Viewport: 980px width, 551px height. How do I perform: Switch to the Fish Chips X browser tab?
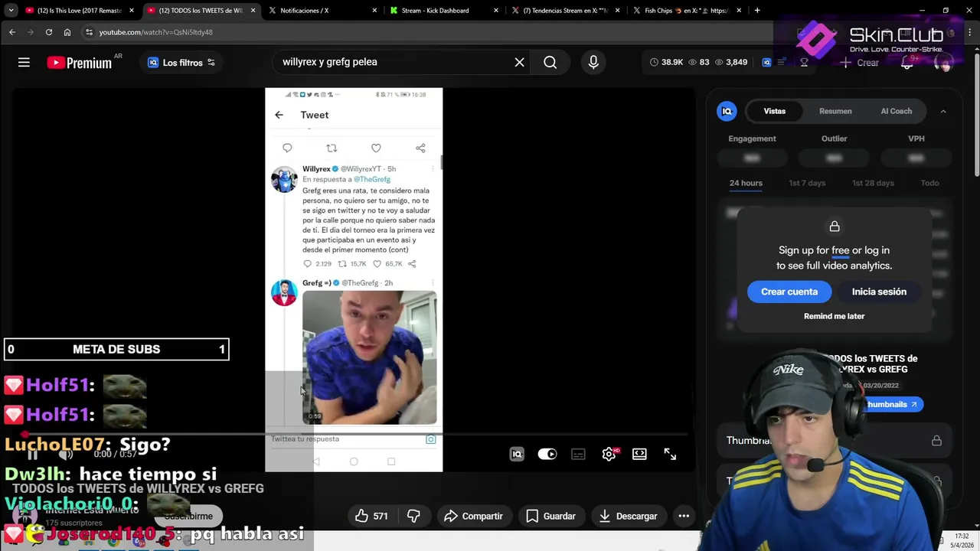[687, 11]
